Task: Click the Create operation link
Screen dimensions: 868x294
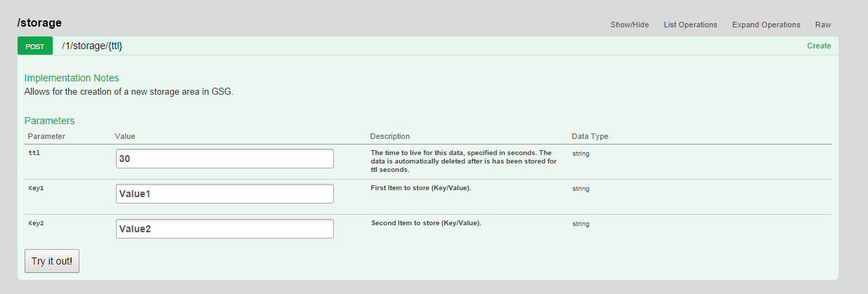Action: pyautogui.click(x=819, y=46)
